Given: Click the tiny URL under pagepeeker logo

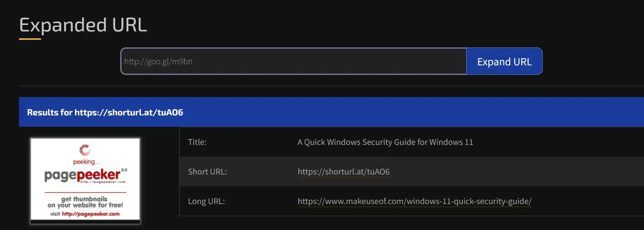Looking at the screenshot, I should (103, 182).
